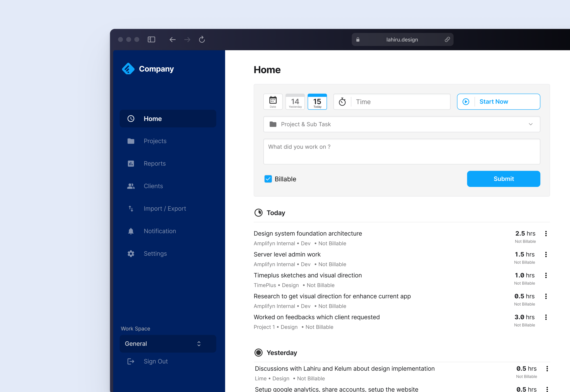Expand the Project & Sub Task dropdown
The width and height of the screenshot is (570, 392).
click(x=531, y=124)
